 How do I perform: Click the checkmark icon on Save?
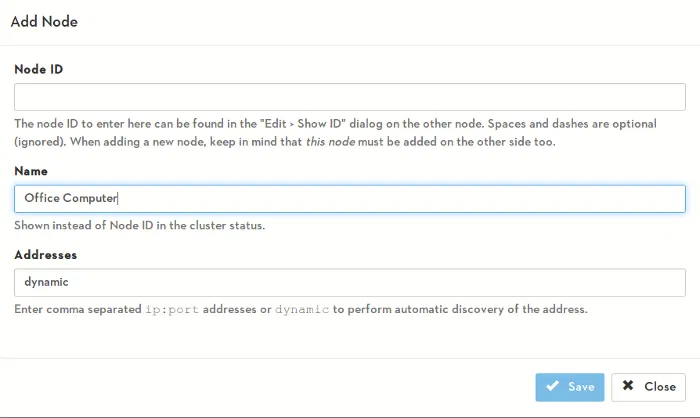(552, 386)
